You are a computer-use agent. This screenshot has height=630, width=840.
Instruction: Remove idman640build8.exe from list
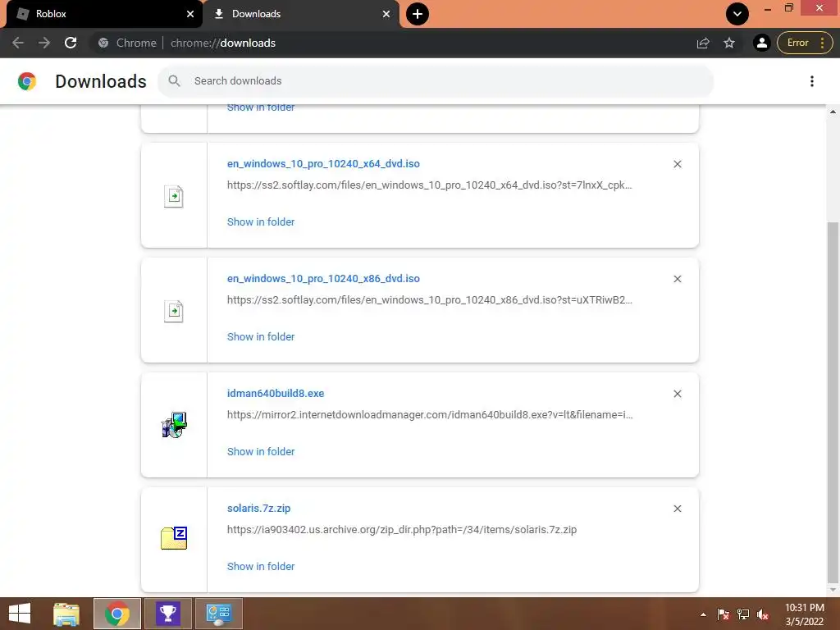(x=677, y=394)
